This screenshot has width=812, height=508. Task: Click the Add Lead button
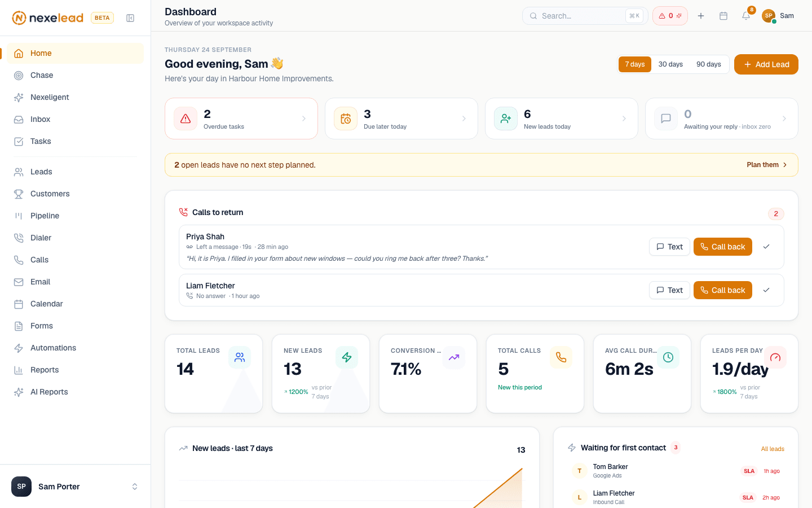766,64
